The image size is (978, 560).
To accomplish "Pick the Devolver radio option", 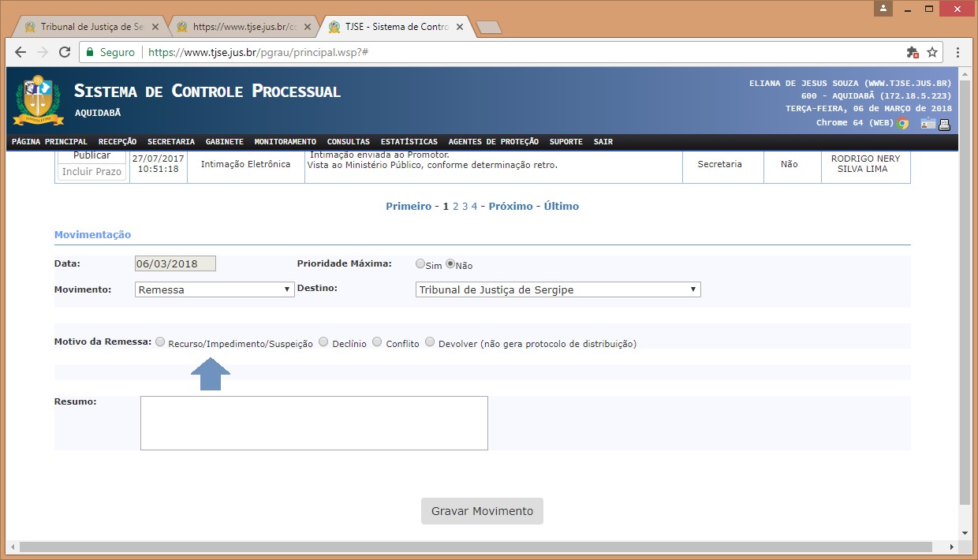I will coord(430,342).
